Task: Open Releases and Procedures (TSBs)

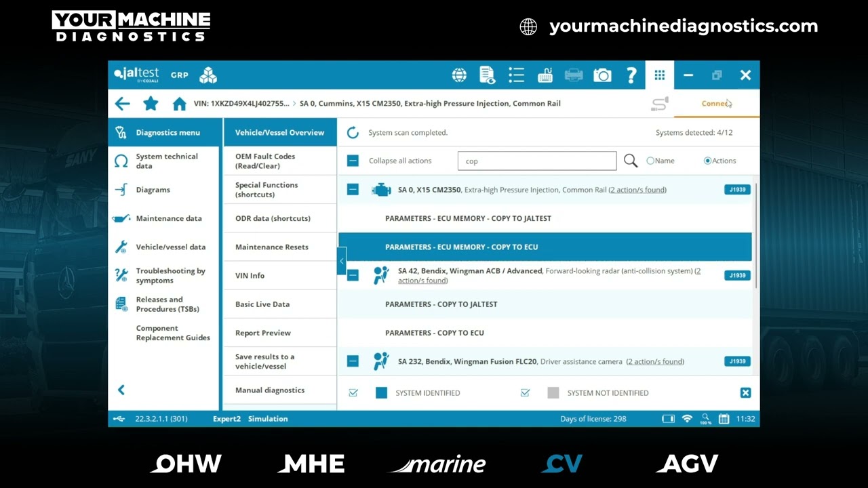Action: (x=164, y=304)
